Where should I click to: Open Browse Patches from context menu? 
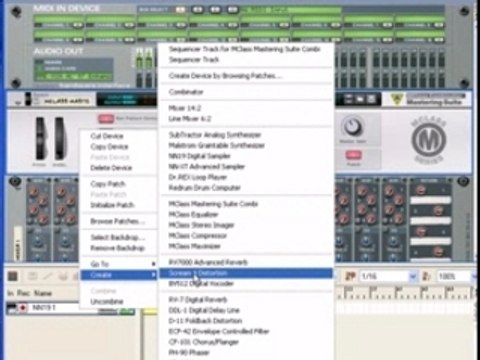tap(117, 221)
